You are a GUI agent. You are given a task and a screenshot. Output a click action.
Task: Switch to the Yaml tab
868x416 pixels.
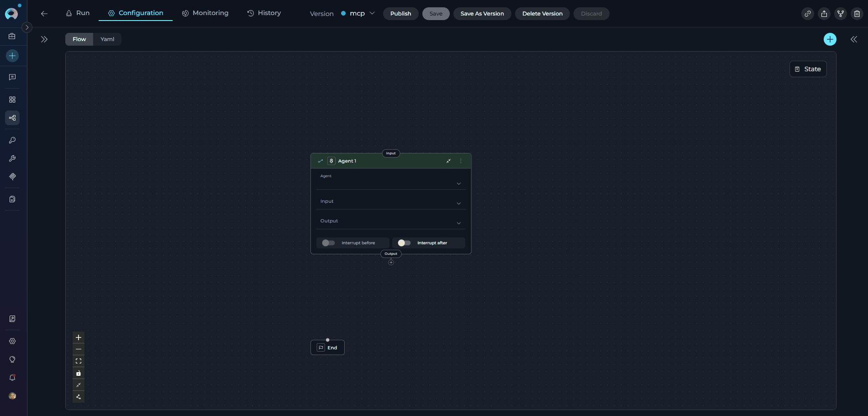(x=107, y=39)
